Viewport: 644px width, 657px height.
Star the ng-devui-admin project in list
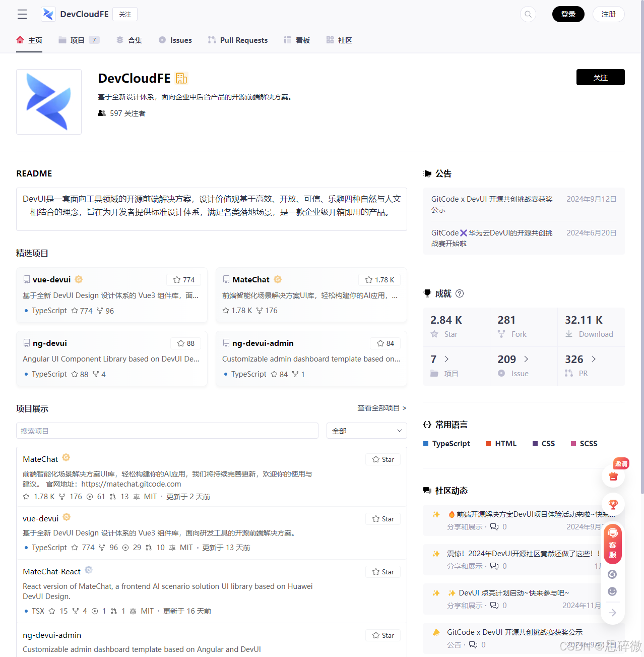[x=383, y=635]
